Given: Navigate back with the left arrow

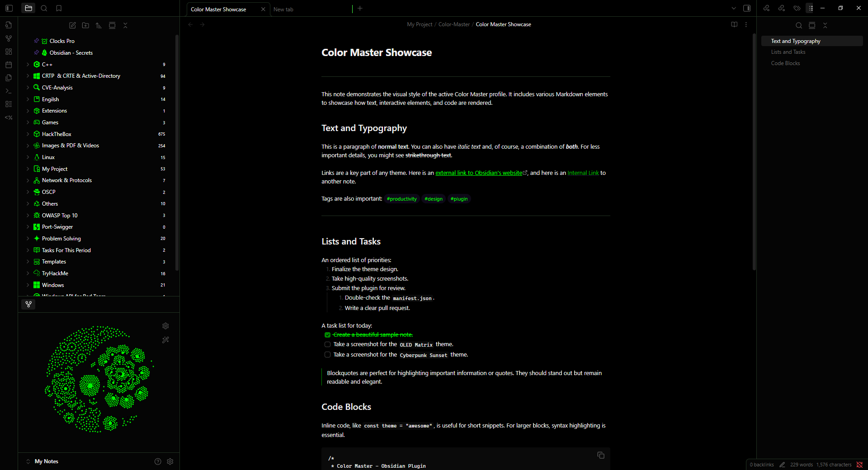Looking at the screenshot, I should point(190,24).
